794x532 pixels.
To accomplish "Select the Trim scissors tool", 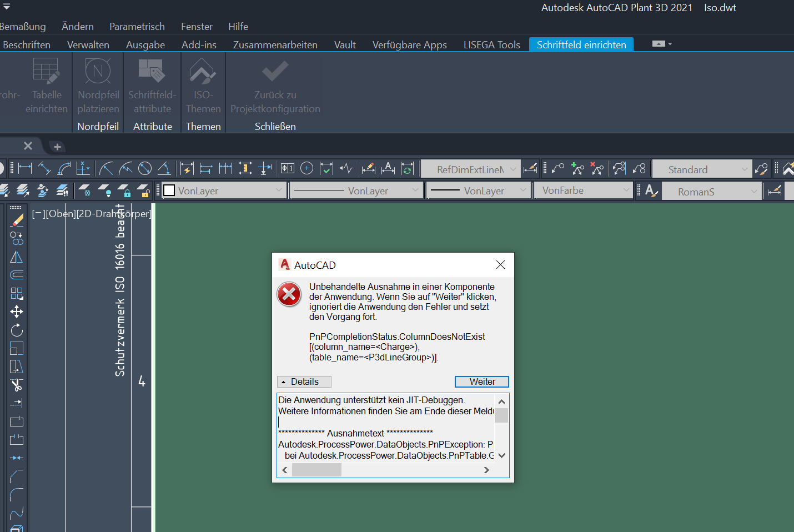I will tap(17, 385).
